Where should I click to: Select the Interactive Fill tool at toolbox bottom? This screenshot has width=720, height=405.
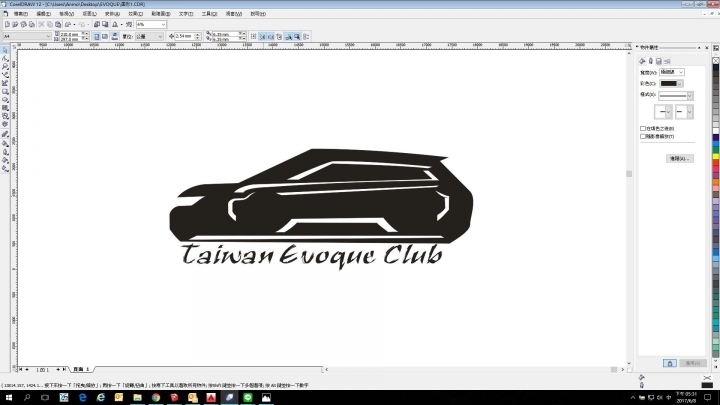[x=5, y=169]
